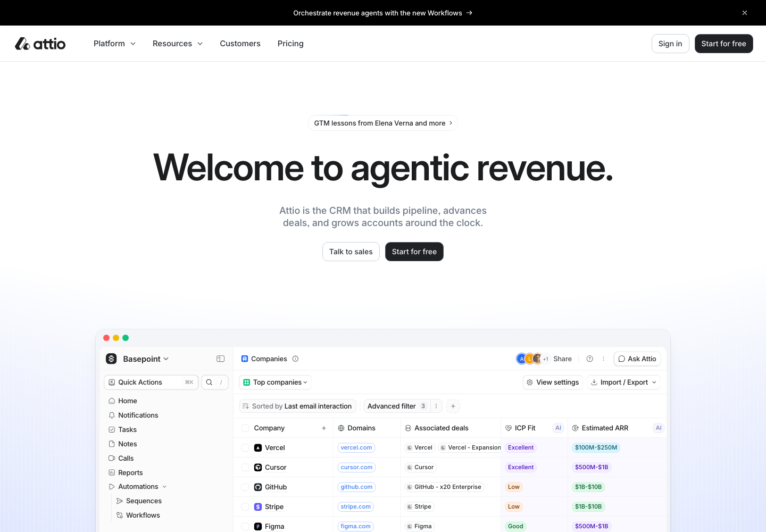The width and height of the screenshot is (766, 532).
Task: Go to the Customers page
Action: click(240, 44)
